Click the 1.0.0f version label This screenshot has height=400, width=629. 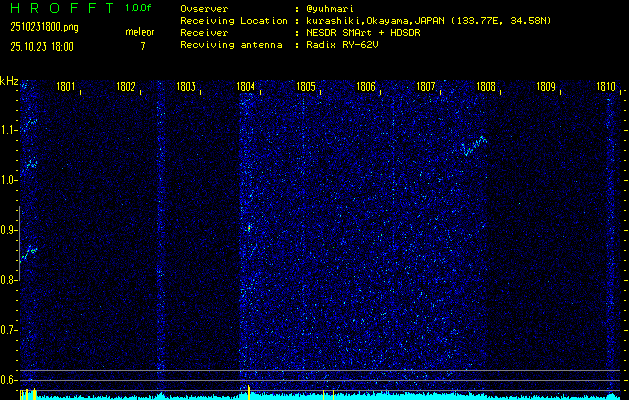pyautogui.click(x=138, y=8)
